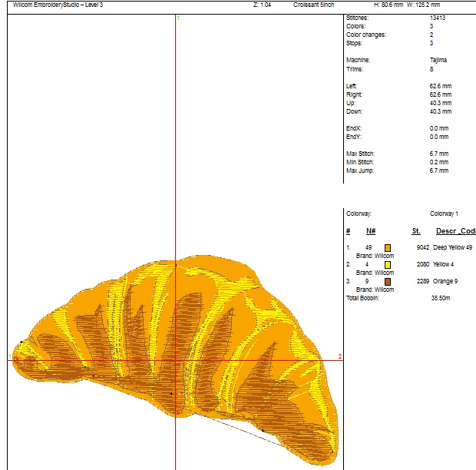Viewport: 476px width, 470px height.
Task: Click the St. column header
Action: pos(416,231)
